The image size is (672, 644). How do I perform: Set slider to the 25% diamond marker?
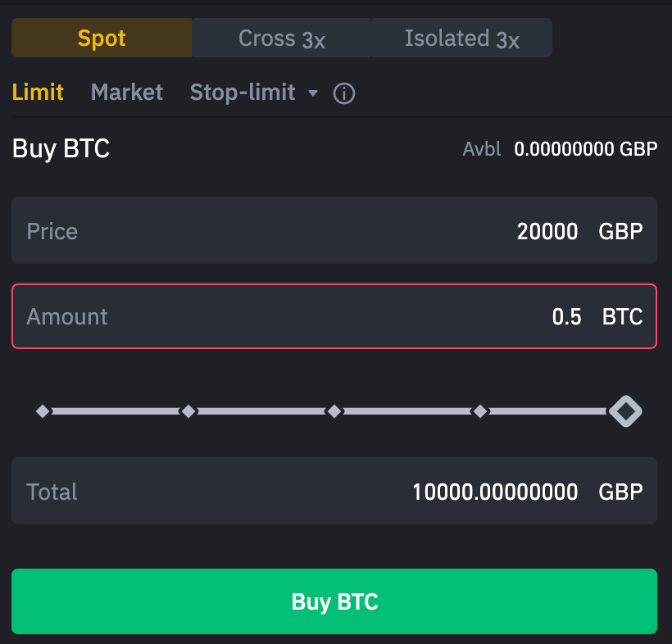click(x=188, y=411)
